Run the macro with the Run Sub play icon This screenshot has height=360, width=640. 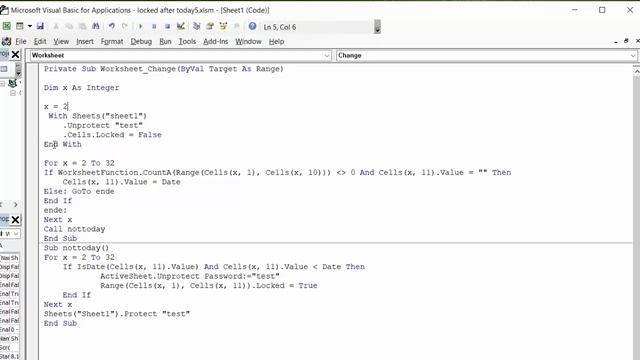[140, 27]
